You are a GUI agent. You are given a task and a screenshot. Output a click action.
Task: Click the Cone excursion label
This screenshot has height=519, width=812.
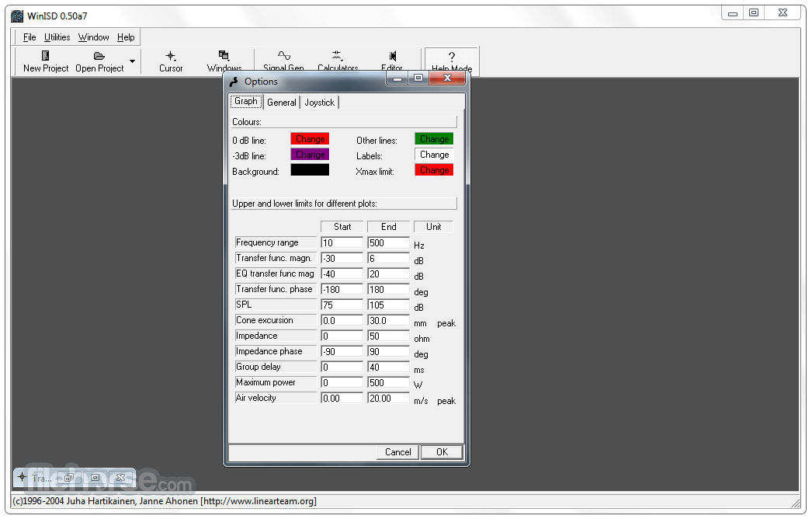point(276,320)
